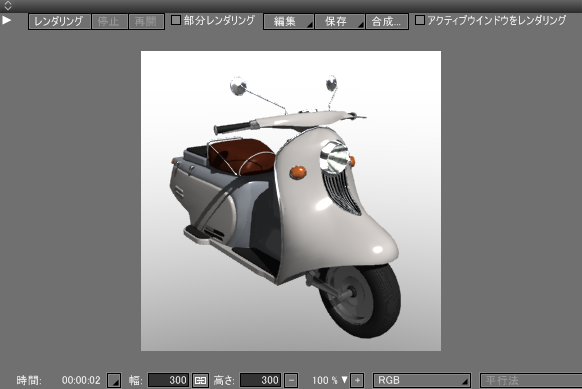Click the plus zoom in button

pos(357,380)
